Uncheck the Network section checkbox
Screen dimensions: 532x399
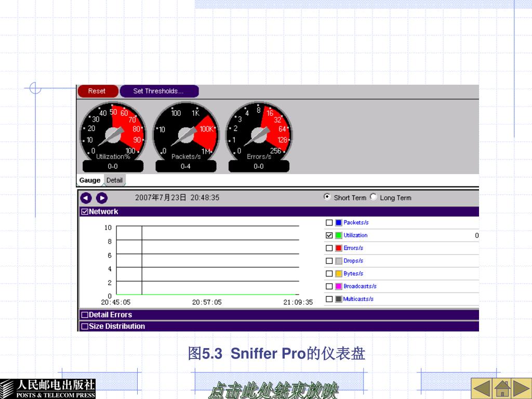(x=85, y=212)
